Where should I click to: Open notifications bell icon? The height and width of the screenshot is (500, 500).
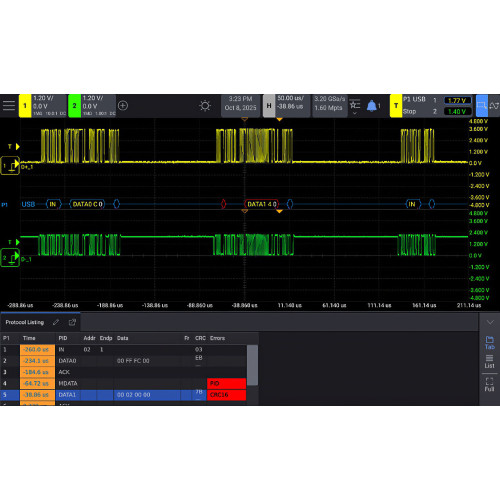tap(372, 106)
